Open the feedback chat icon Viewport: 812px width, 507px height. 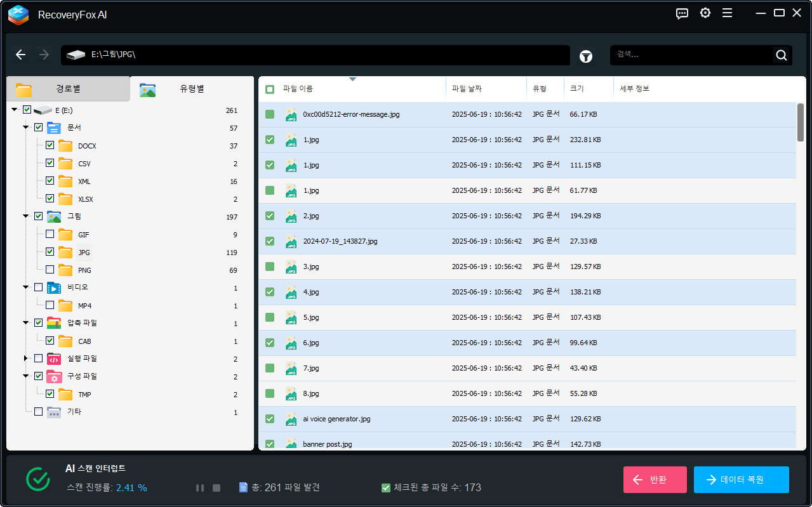[x=682, y=13]
